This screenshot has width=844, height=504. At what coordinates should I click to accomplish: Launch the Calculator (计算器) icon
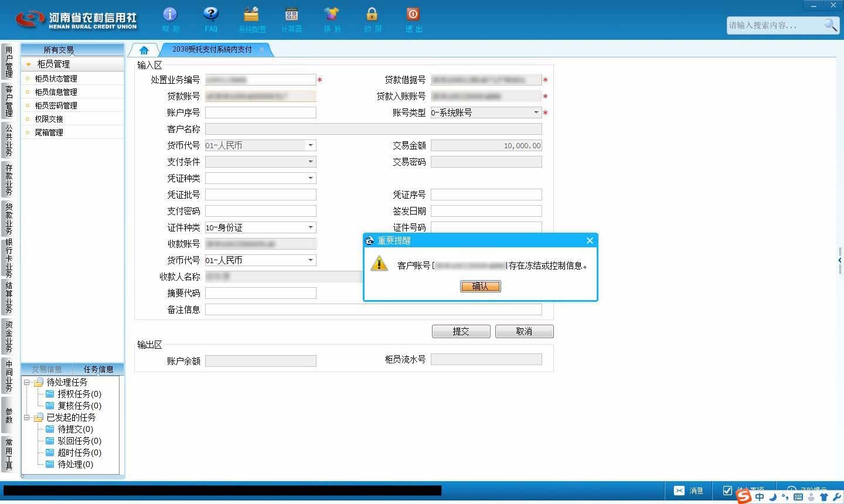point(291,15)
